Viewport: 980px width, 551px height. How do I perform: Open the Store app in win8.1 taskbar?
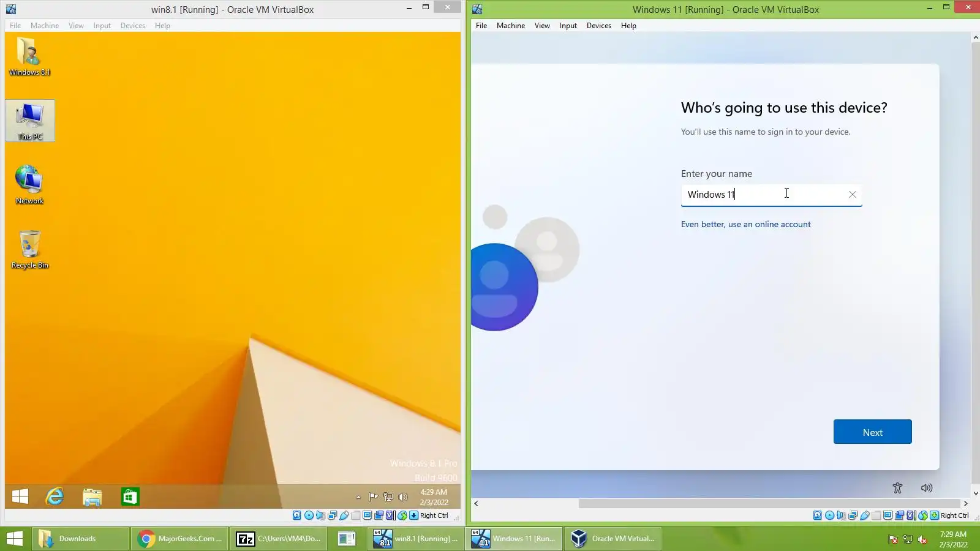click(130, 497)
